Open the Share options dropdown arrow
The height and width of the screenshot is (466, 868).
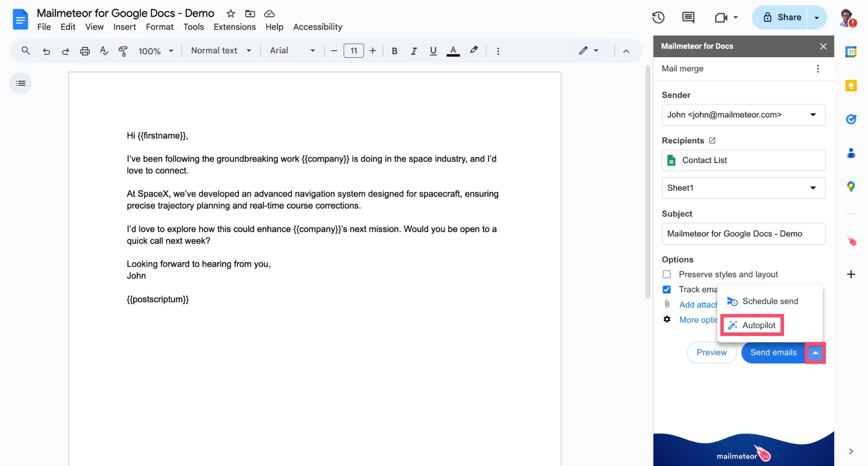pyautogui.click(x=817, y=17)
